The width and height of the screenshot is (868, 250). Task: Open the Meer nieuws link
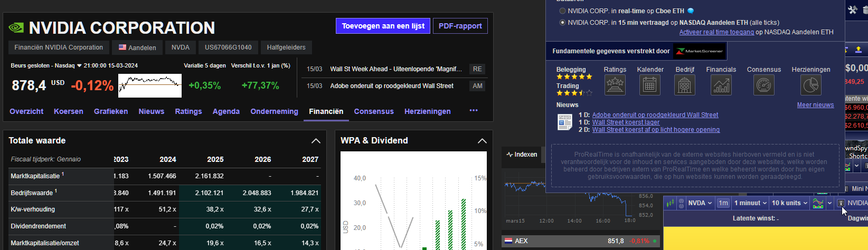(815, 105)
